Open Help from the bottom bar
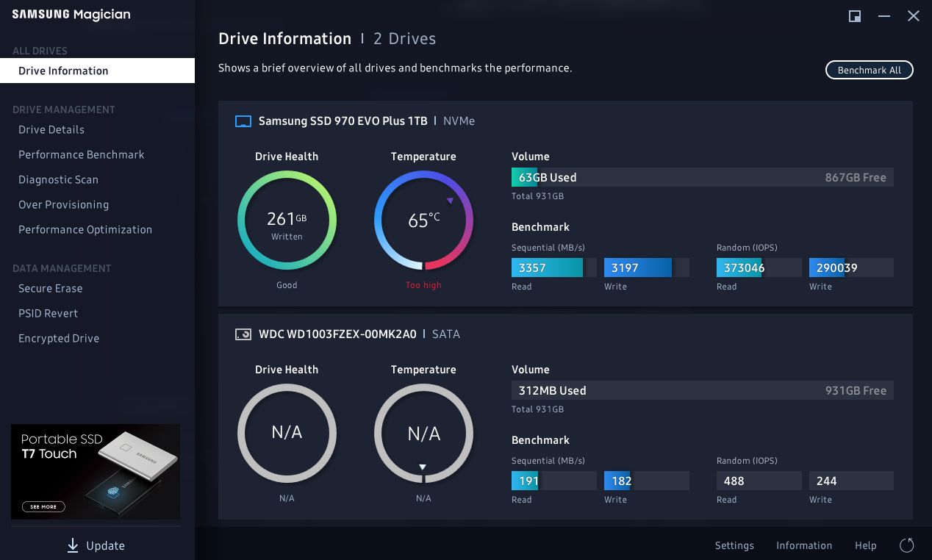This screenshot has height=560, width=932. tap(866, 545)
